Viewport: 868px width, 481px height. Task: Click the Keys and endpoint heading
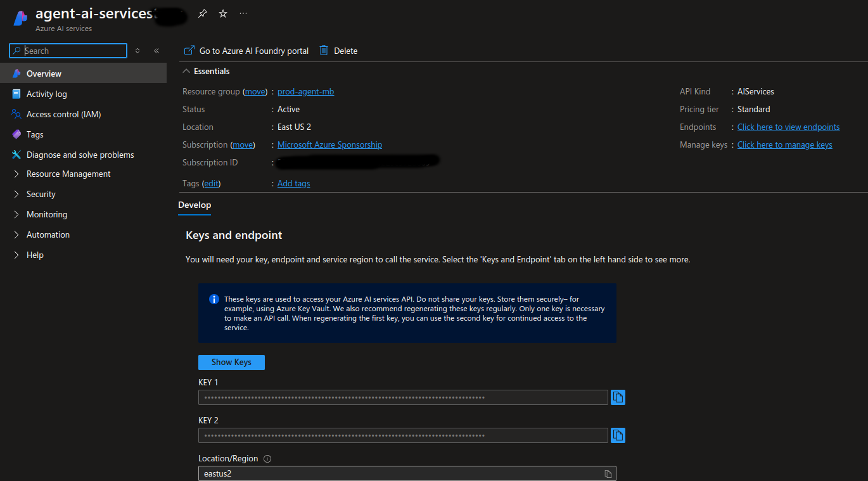[x=234, y=235]
